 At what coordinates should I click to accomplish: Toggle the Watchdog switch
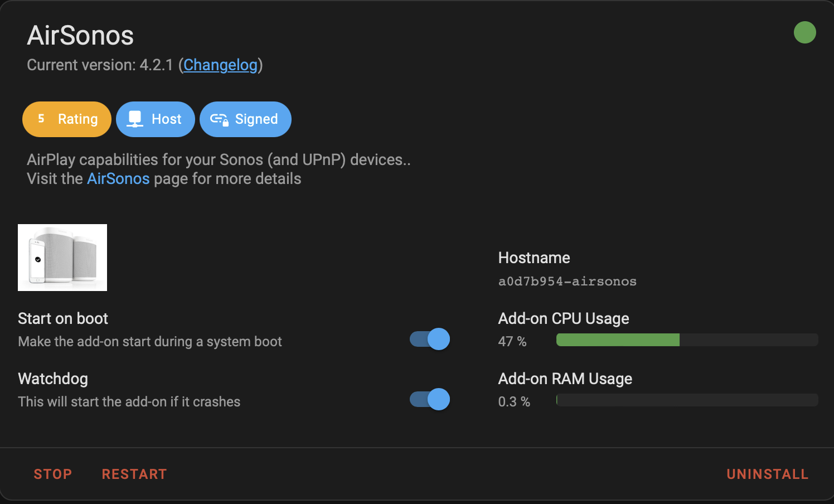pos(430,399)
